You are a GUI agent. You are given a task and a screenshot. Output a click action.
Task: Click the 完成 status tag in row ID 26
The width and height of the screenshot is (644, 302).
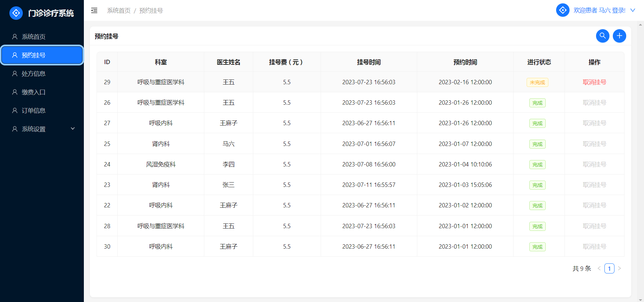tap(537, 103)
